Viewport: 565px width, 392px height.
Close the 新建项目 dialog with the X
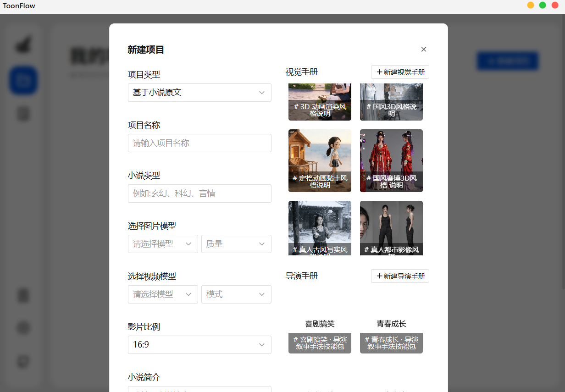point(424,50)
